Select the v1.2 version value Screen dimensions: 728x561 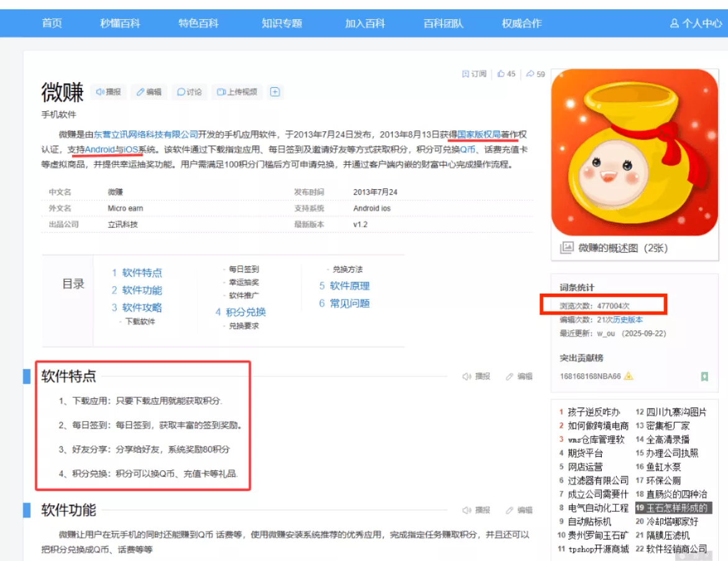point(361,225)
